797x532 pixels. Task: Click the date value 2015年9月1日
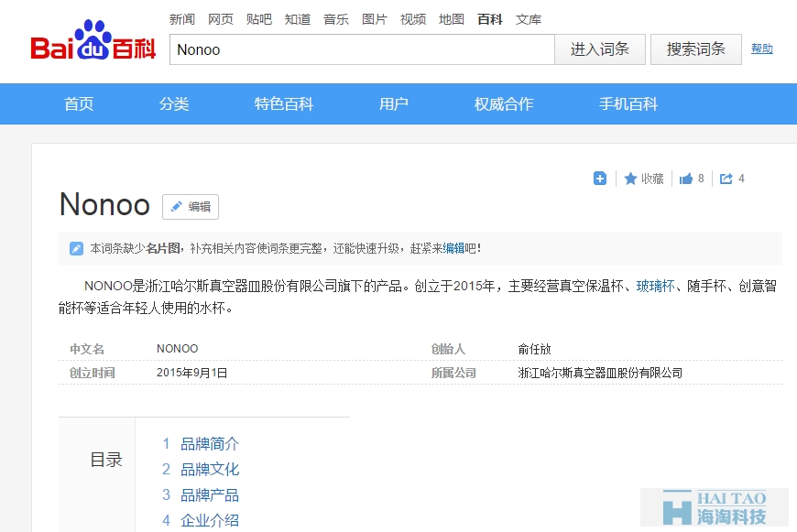coord(191,373)
